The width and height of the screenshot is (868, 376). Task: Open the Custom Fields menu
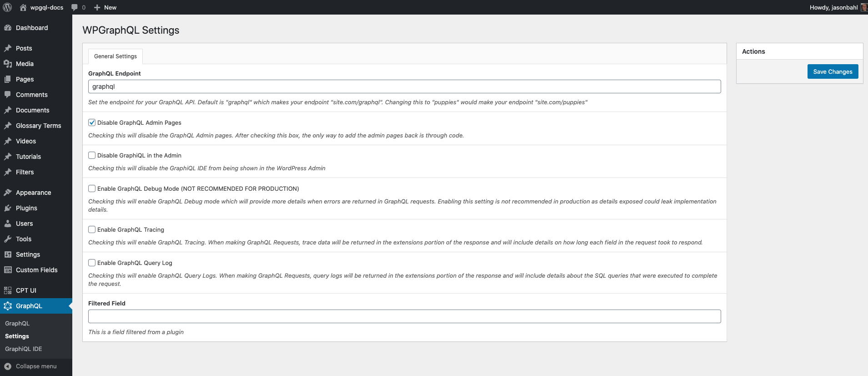click(x=36, y=270)
